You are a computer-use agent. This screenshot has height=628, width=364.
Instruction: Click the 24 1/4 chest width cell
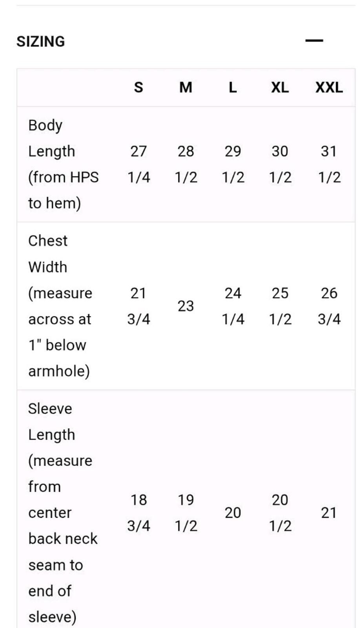tap(233, 306)
